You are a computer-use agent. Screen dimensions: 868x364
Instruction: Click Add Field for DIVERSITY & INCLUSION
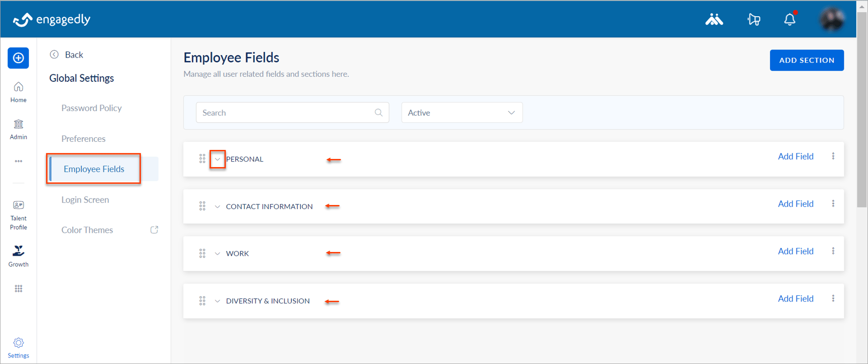click(x=795, y=298)
